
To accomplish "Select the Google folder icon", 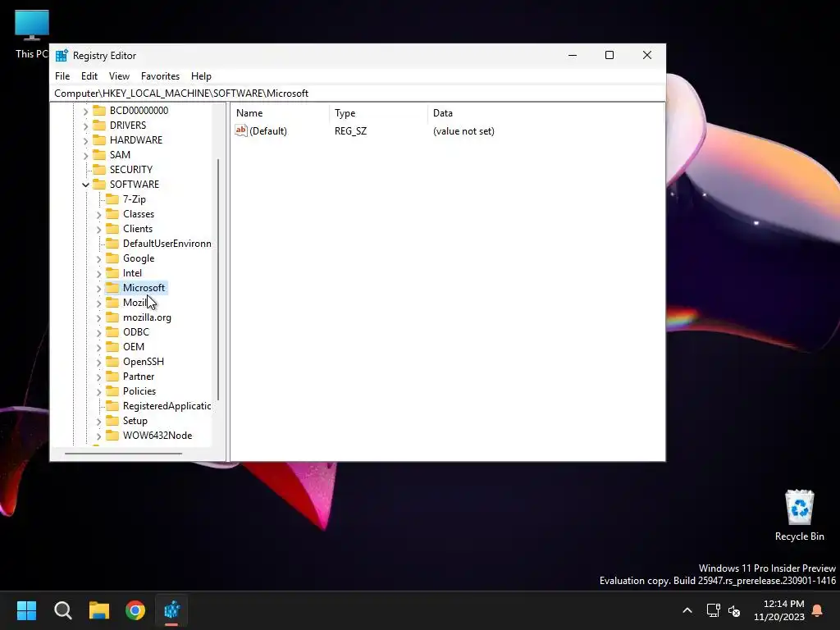I will coord(112,258).
